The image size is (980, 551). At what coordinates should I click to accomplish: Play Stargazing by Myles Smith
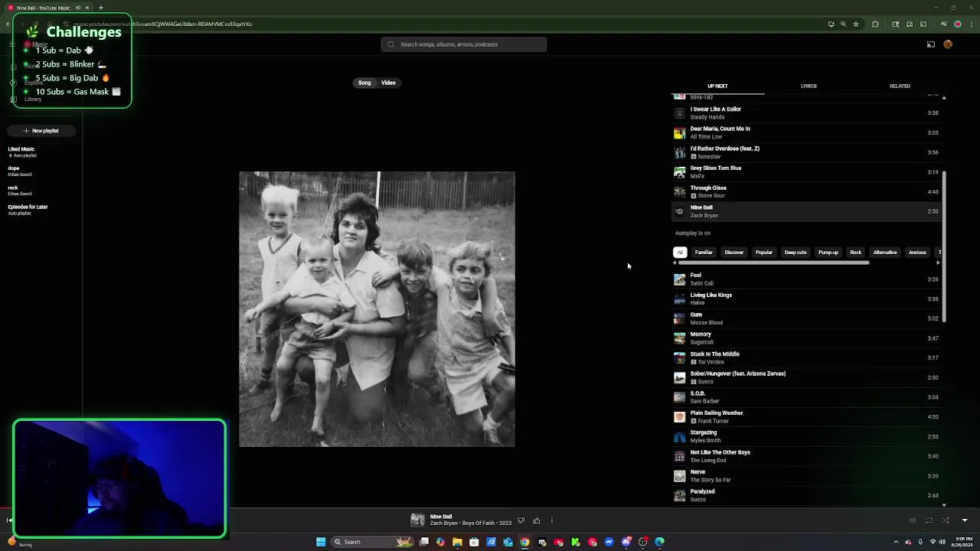pos(806,436)
